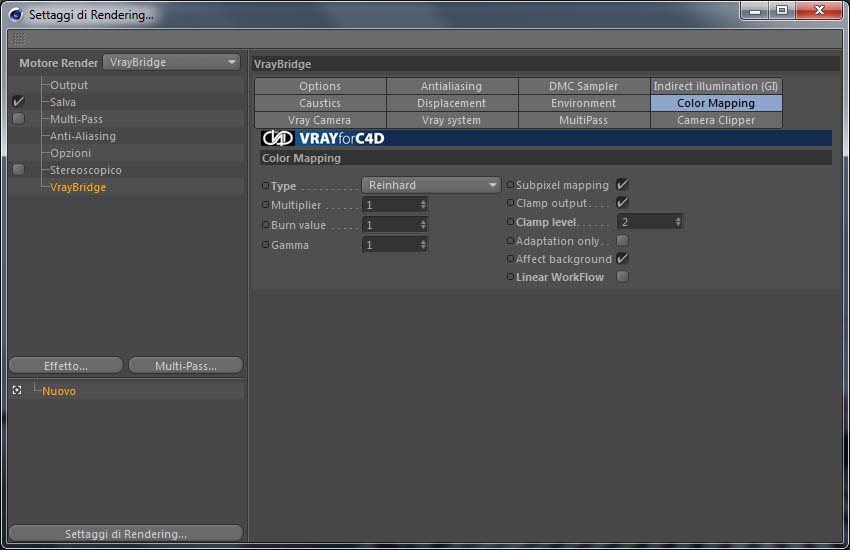Viewport: 850px width, 550px height.
Task: Select Opzioni in the settings tree
Action: [70, 153]
